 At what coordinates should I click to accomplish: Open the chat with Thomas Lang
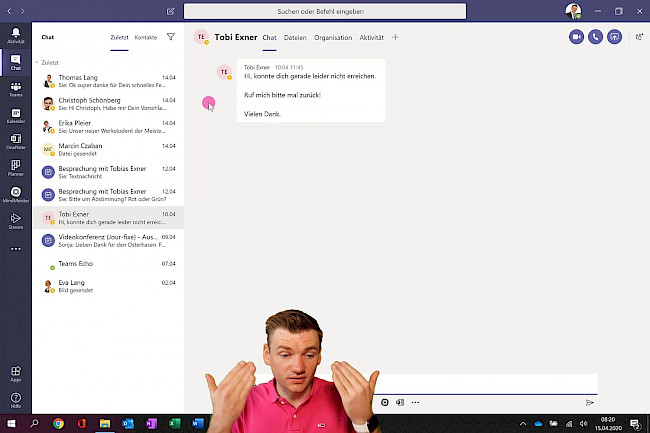109,81
